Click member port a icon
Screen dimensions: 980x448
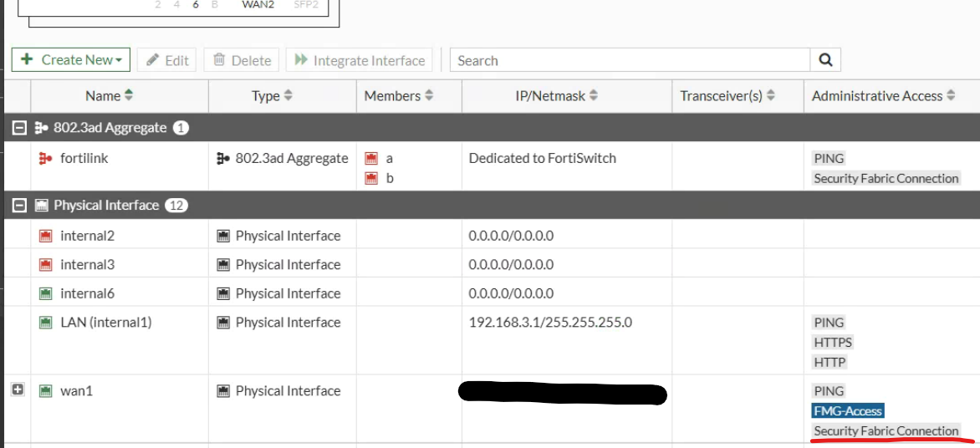coord(371,158)
